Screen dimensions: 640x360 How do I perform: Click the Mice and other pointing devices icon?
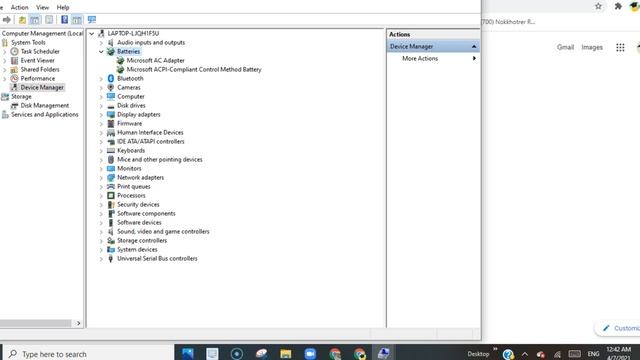[111, 160]
